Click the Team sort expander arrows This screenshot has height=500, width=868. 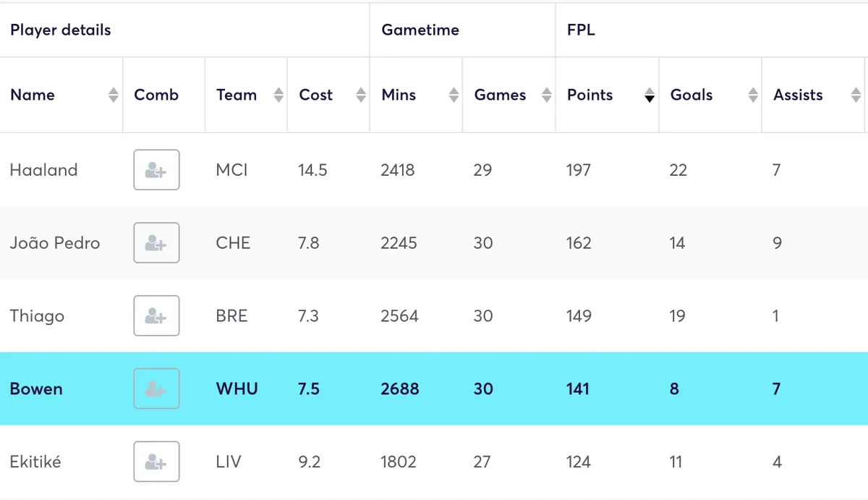coord(278,95)
